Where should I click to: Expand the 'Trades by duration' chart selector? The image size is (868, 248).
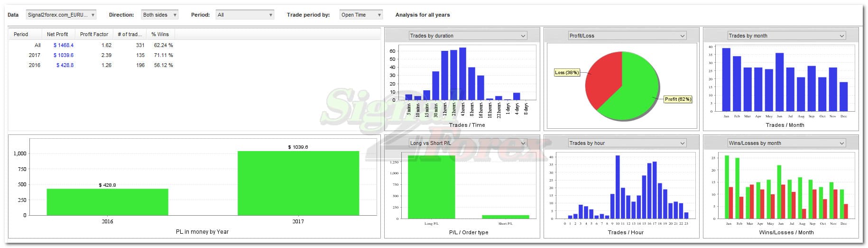pyautogui.click(x=468, y=36)
